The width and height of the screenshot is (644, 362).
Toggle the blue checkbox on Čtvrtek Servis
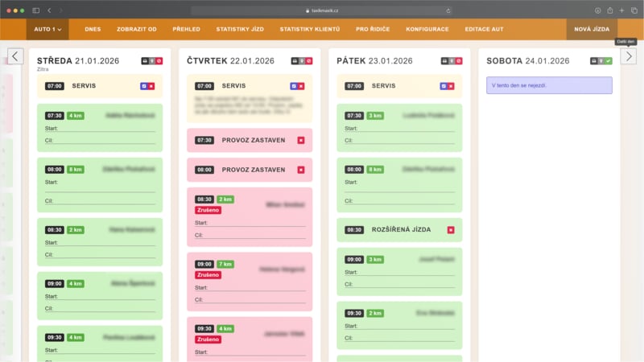coord(294,86)
